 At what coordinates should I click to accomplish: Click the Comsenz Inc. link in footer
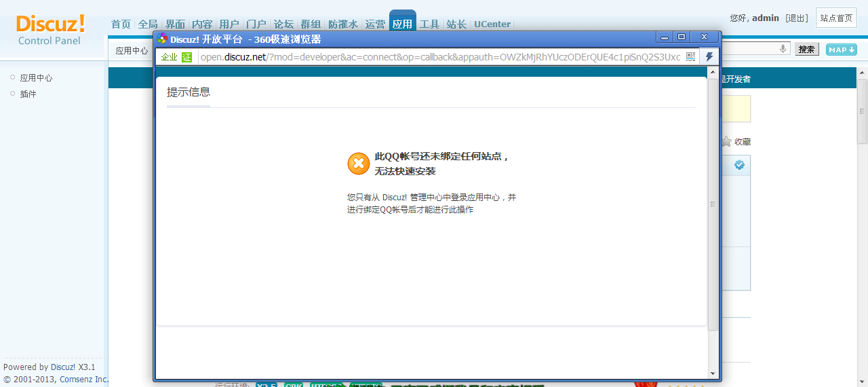[84, 380]
